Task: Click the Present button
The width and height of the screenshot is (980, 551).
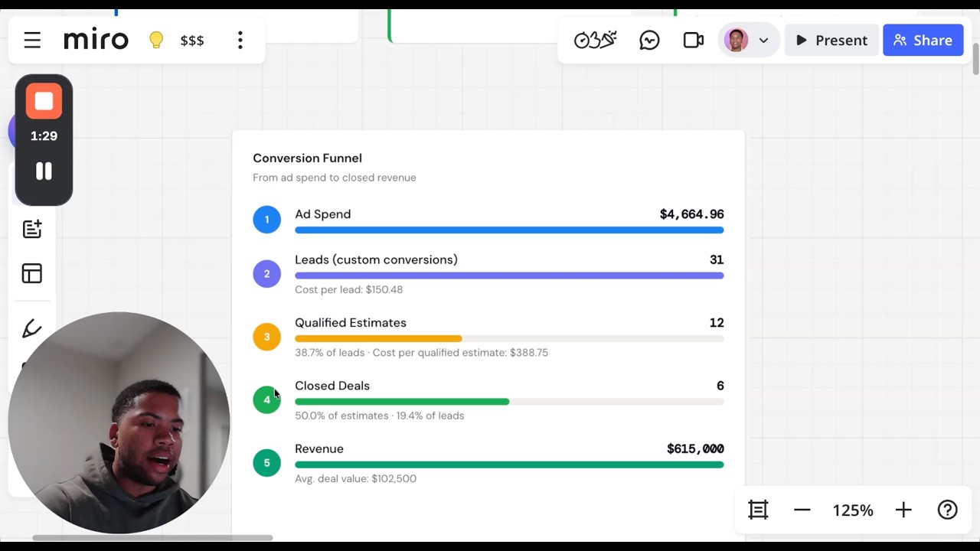Action: (x=831, y=40)
